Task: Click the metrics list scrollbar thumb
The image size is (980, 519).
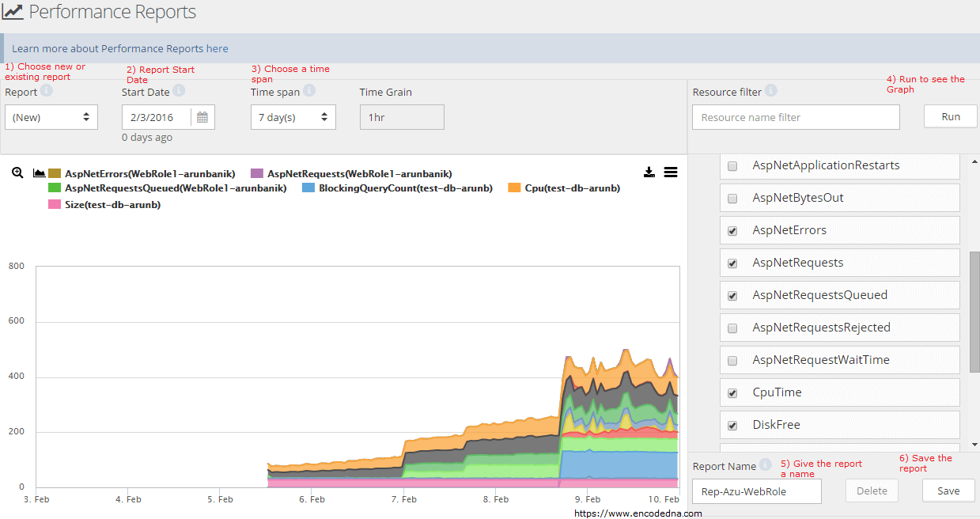Action: tap(974, 313)
